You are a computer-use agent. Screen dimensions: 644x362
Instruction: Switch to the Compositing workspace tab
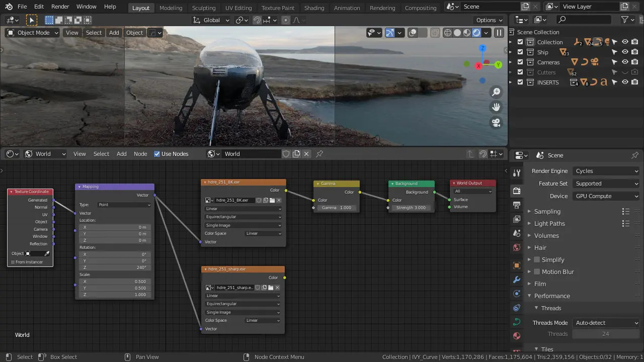[421, 8]
